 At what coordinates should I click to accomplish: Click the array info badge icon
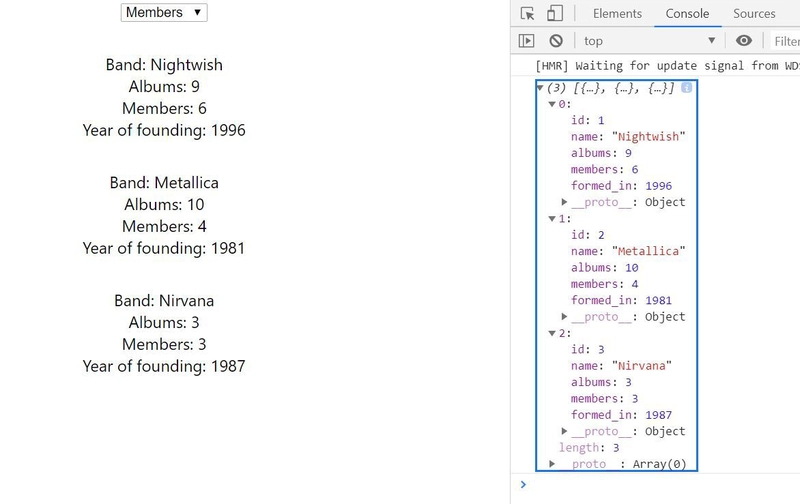687,88
